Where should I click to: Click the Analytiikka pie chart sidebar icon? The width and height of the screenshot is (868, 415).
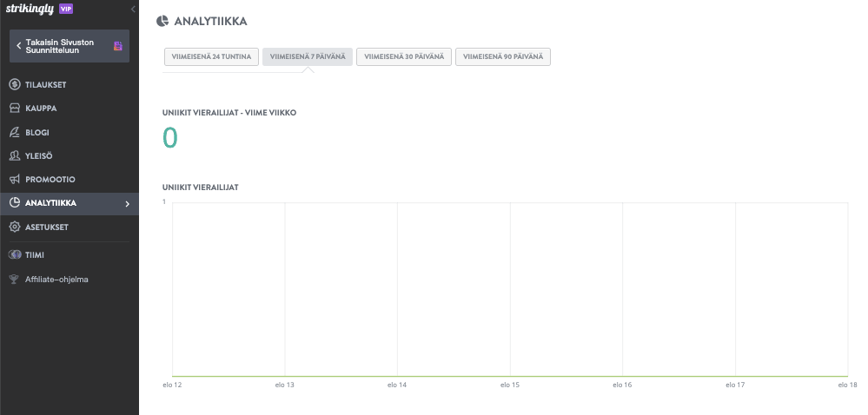pos(15,203)
